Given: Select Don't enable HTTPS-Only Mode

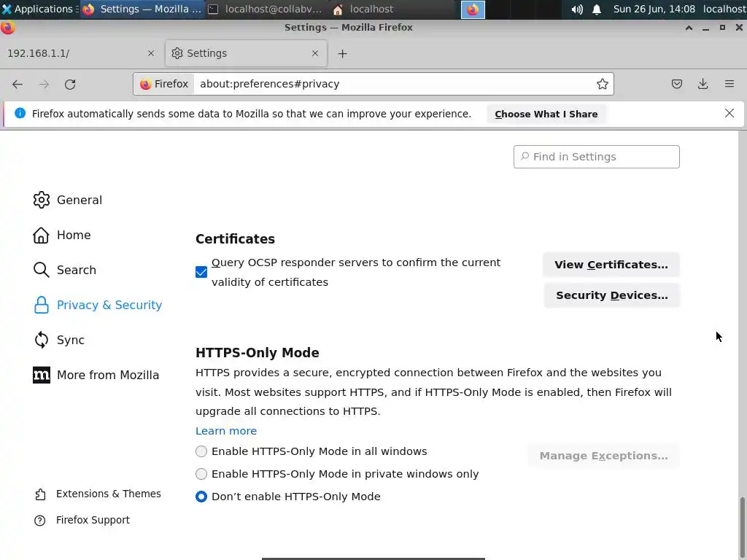Looking at the screenshot, I should [201, 497].
